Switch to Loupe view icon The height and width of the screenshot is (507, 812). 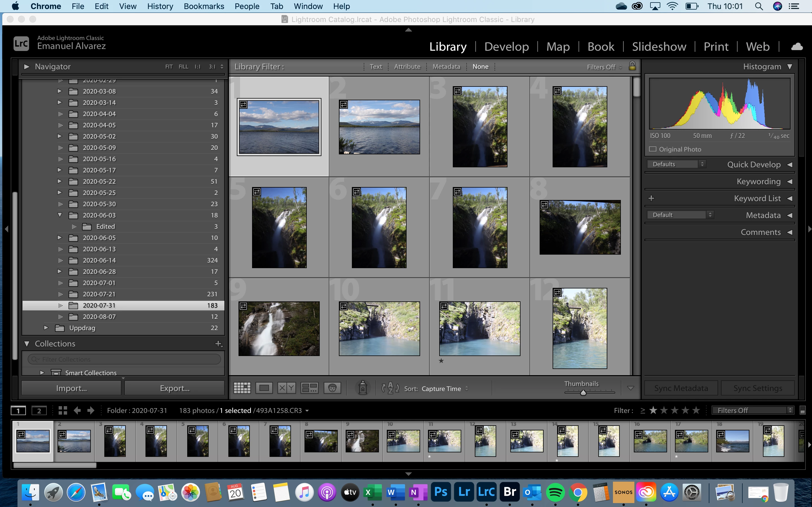tap(264, 388)
